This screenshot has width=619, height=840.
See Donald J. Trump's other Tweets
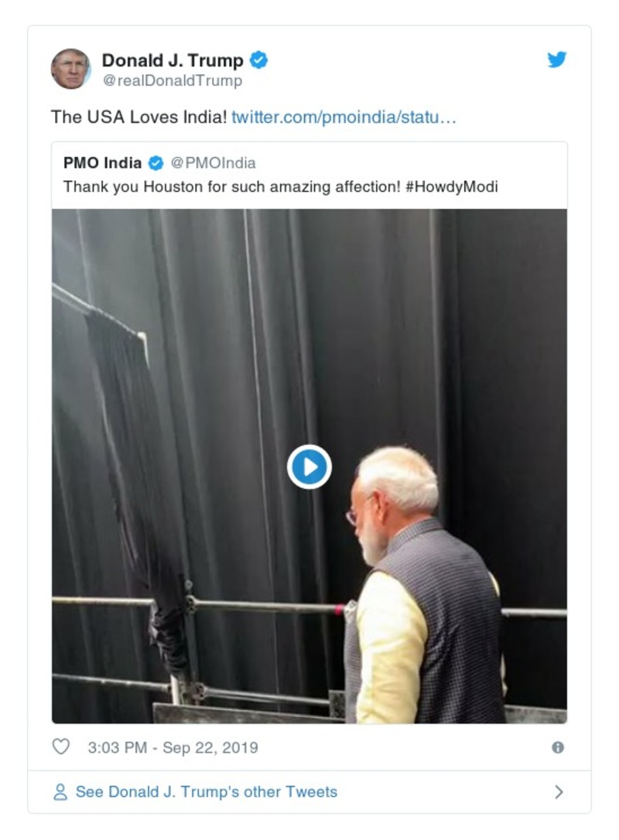(x=206, y=792)
